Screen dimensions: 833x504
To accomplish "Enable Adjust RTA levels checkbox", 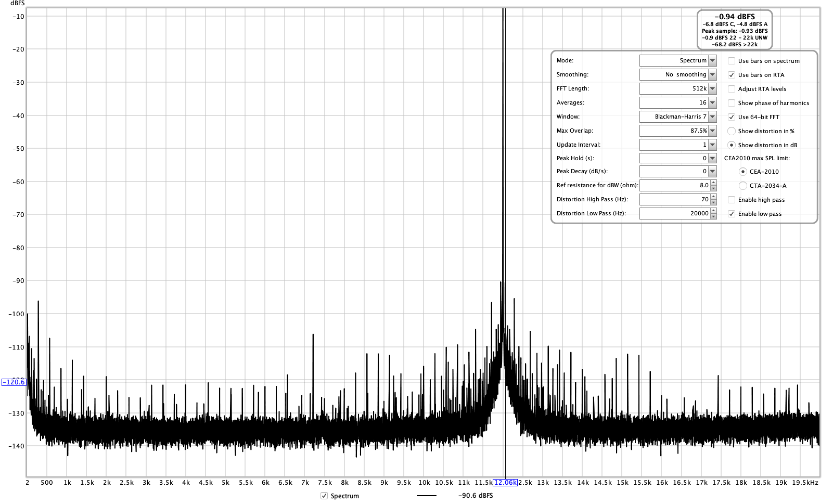I will (732, 89).
